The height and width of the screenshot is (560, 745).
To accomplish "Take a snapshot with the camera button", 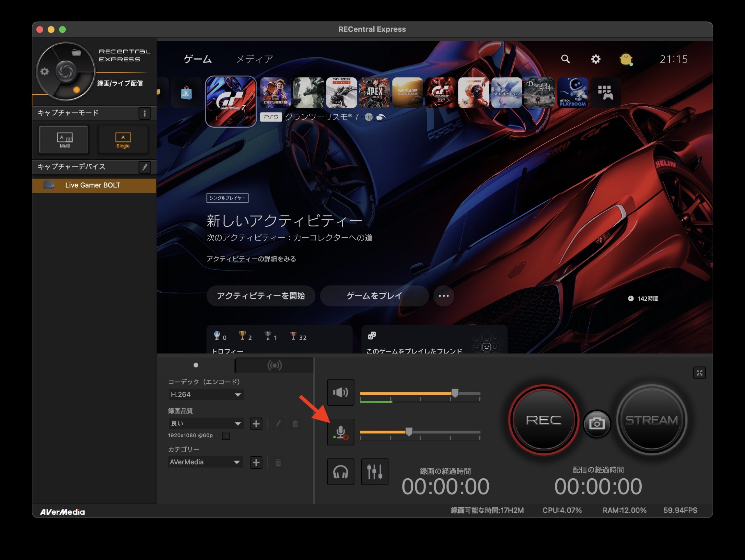I will (597, 423).
